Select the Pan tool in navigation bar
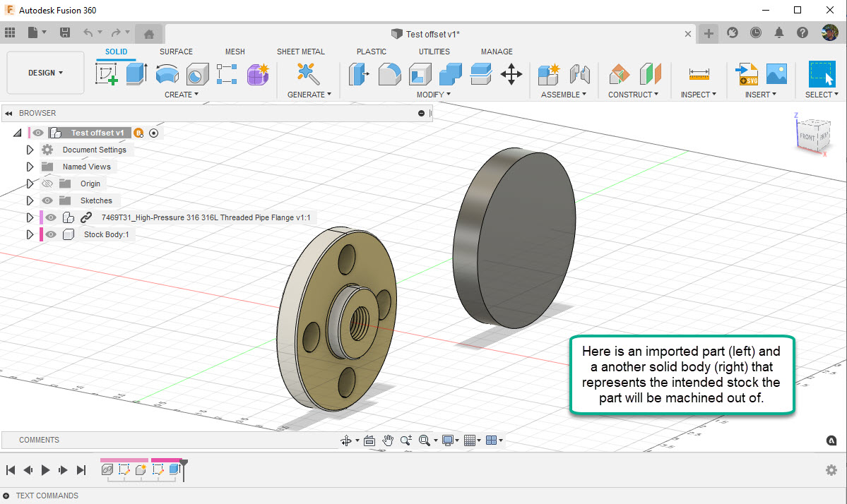Image resolution: width=847 pixels, height=504 pixels. 388,440
